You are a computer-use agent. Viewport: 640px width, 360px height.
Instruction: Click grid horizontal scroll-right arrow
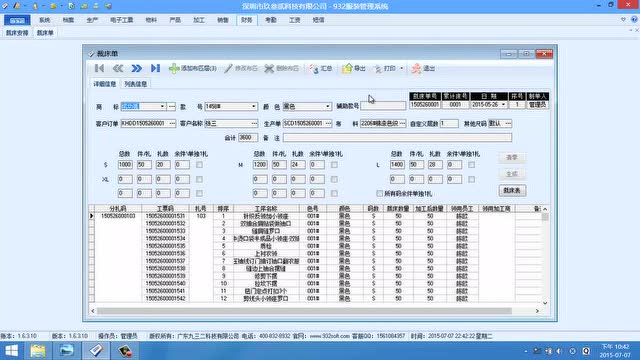click(537, 311)
